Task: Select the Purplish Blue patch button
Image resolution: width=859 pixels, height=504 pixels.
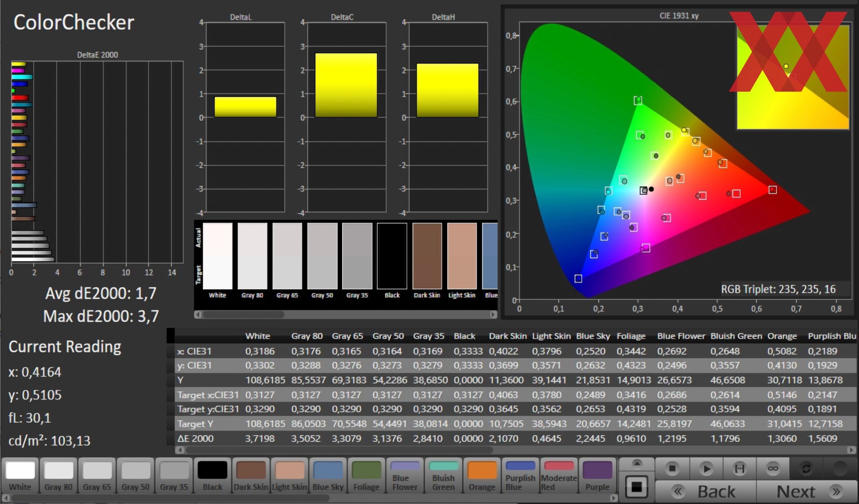Action: point(520,475)
